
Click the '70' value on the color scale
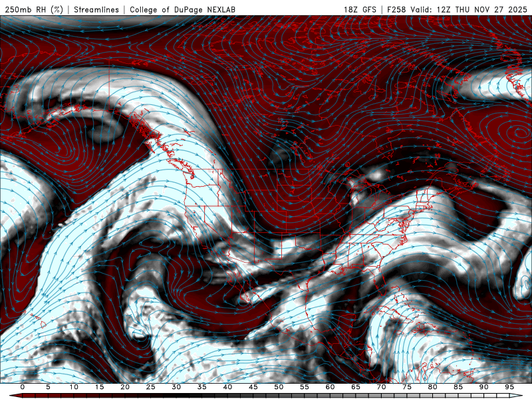(381, 387)
